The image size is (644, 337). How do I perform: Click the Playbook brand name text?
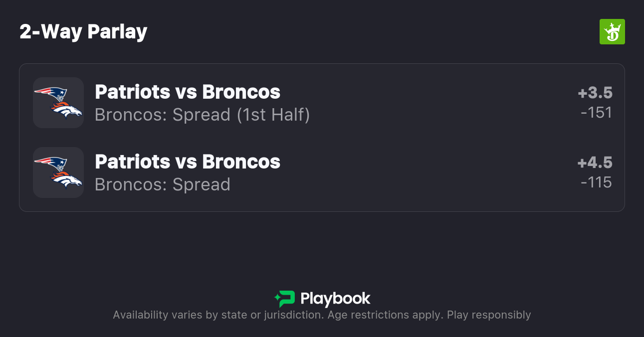coord(335,299)
